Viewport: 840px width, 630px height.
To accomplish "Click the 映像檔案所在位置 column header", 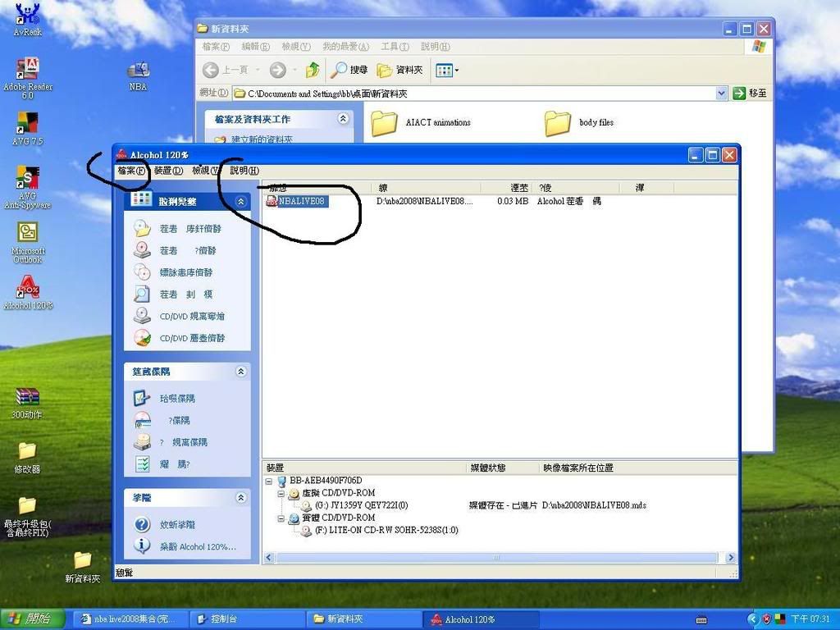I will coord(578,468).
